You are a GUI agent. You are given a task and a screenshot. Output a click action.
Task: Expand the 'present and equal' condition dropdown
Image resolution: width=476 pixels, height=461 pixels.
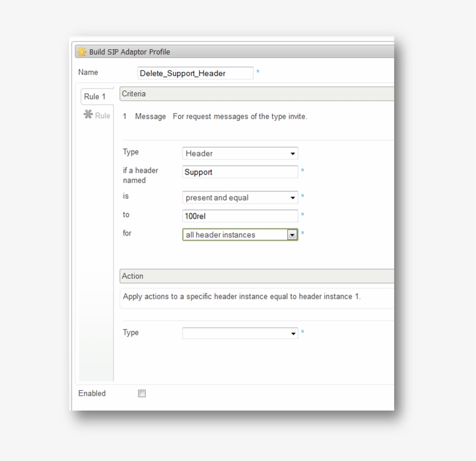(x=240, y=198)
